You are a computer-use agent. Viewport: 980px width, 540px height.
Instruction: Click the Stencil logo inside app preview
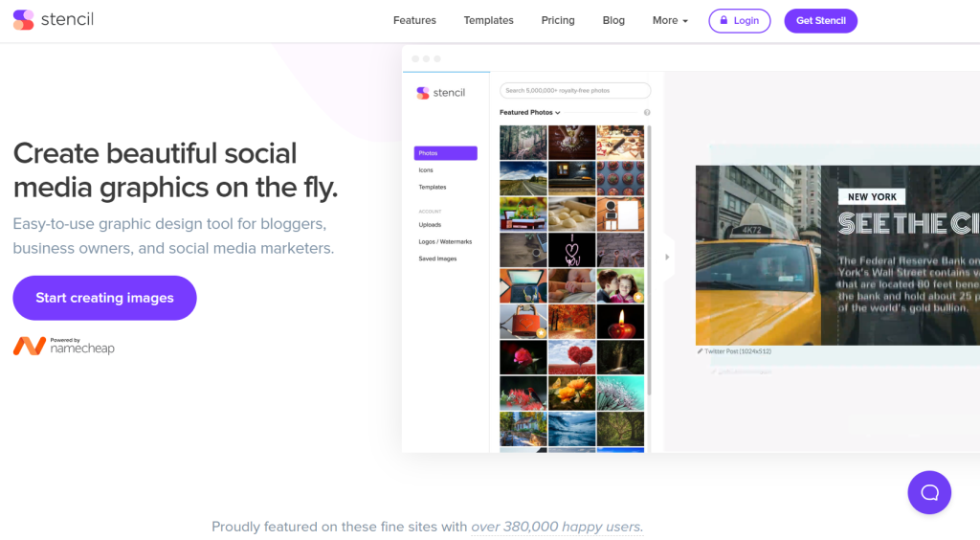coord(441,93)
